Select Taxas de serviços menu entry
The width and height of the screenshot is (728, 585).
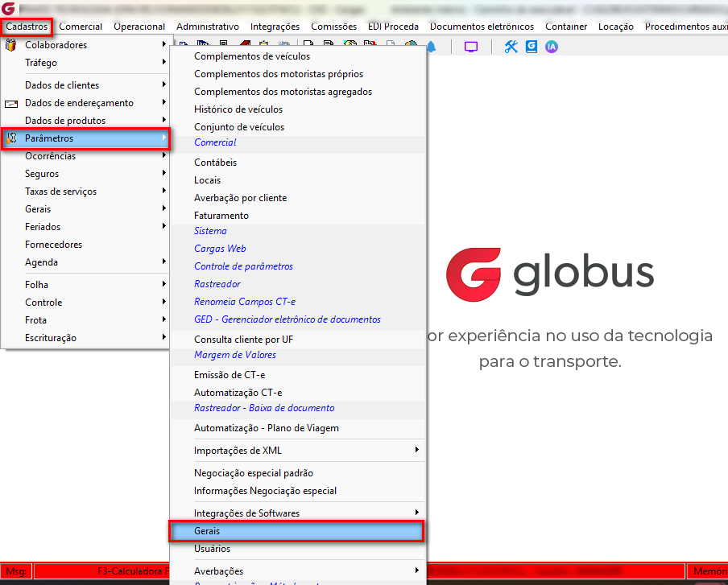[85, 192]
